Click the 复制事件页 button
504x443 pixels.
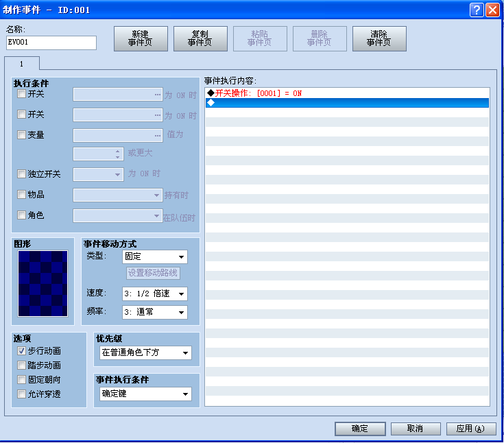200,38
